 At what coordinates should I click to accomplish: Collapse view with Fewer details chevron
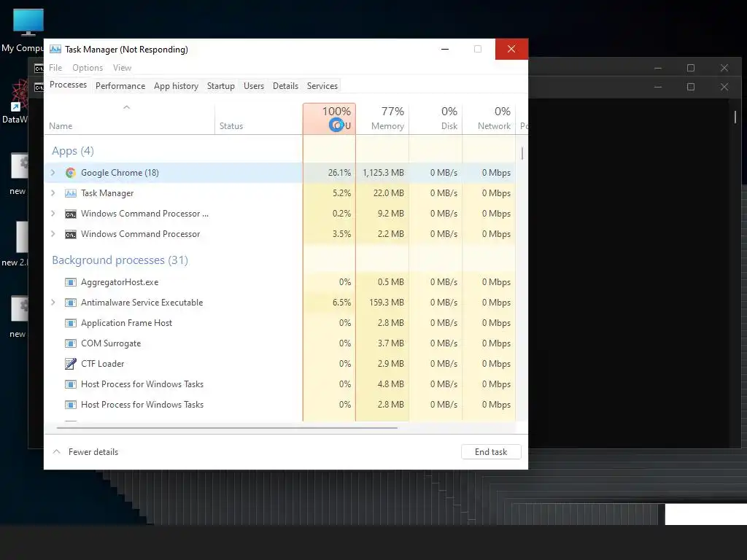pos(57,452)
